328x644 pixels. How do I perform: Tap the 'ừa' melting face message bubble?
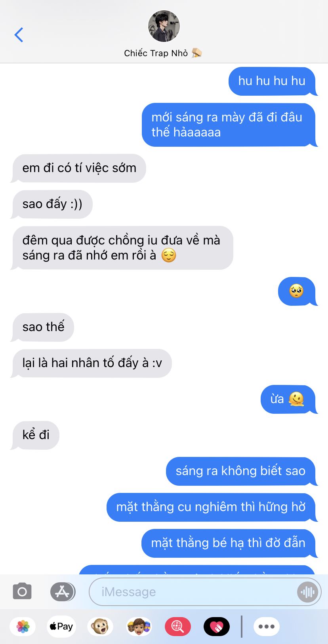click(x=288, y=400)
